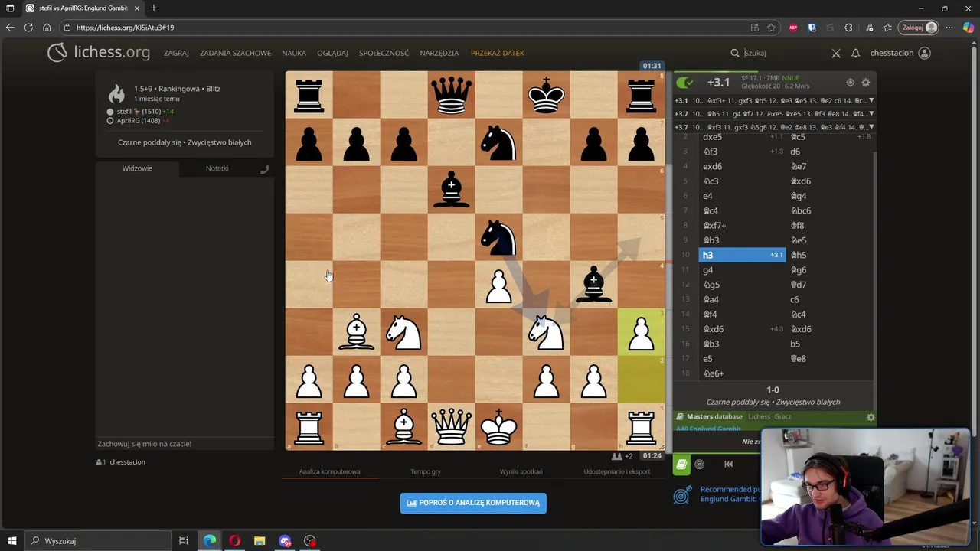
Task: Select move 15 Bxd6 in move list
Action: (742, 329)
